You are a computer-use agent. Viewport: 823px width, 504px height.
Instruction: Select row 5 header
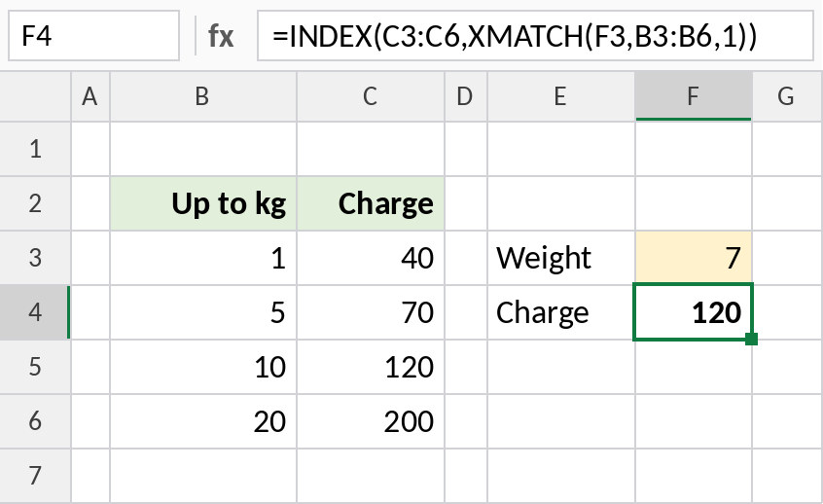(x=35, y=367)
